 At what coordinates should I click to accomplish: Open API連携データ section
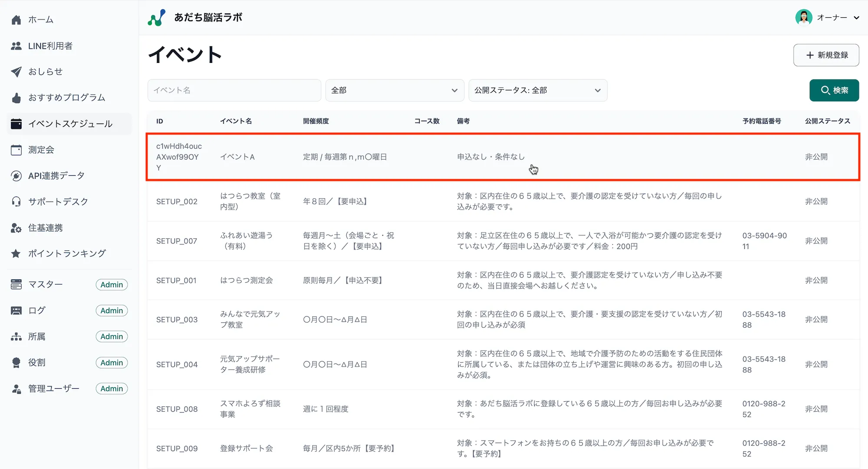[x=56, y=175]
